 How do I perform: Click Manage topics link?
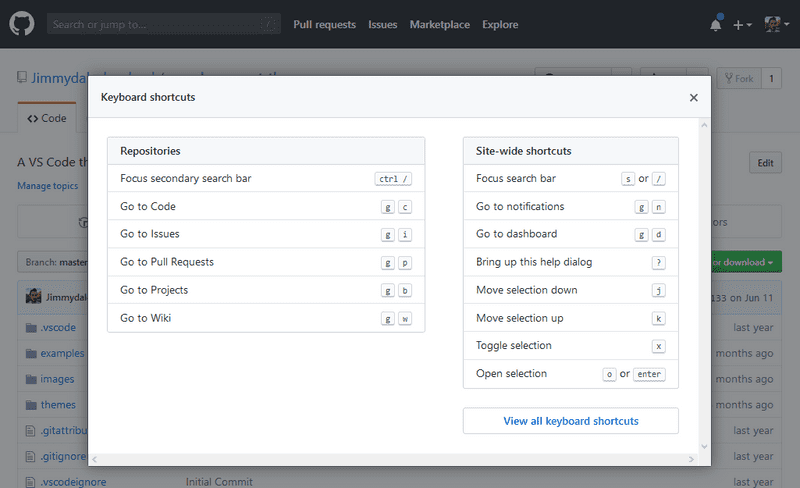click(47, 186)
